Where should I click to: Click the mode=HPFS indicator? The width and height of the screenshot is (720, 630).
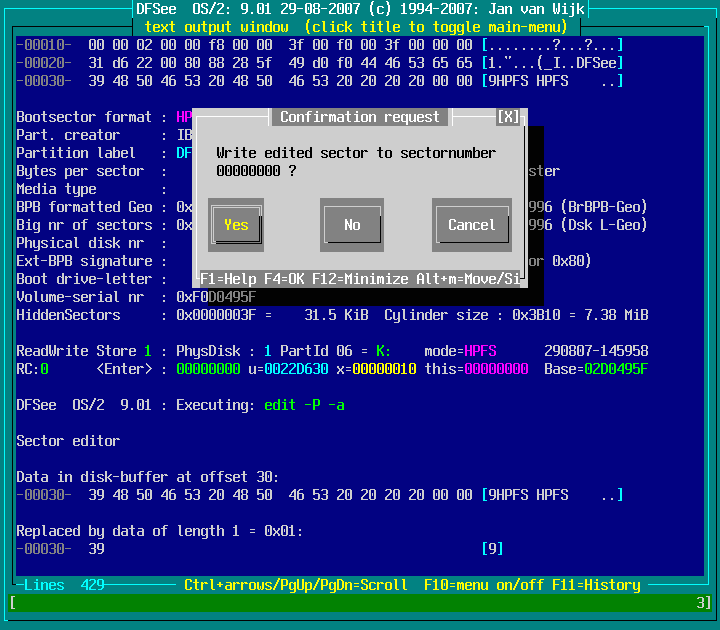pos(477,351)
